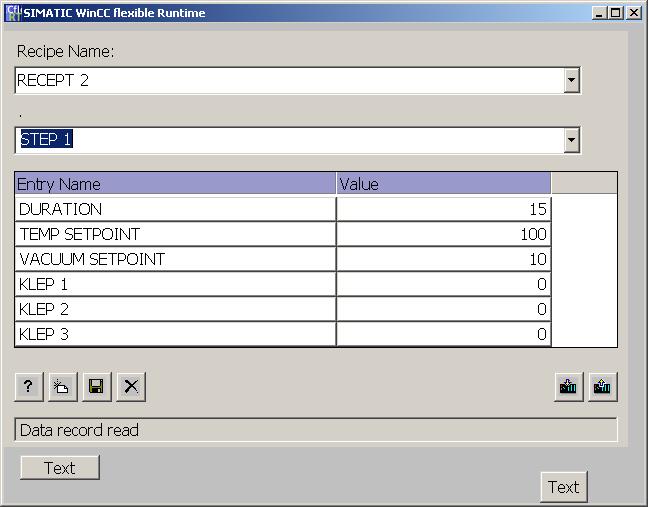The width and height of the screenshot is (648, 507).
Task: Expand the Recipe Name dropdown arrow
Action: coord(571,81)
